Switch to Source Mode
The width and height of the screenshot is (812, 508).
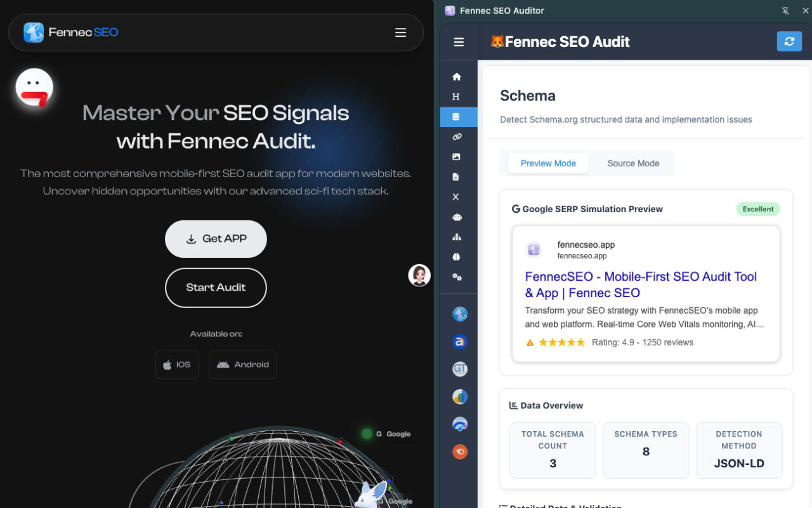tap(632, 163)
